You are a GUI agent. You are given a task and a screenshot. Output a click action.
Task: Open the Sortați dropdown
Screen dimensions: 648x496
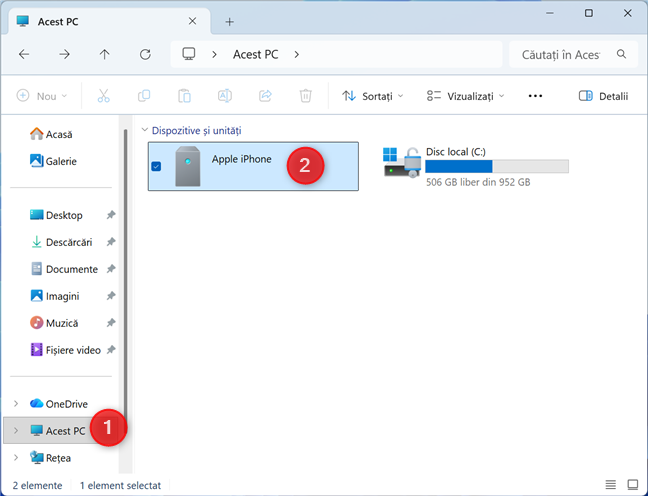coord(373,96)
